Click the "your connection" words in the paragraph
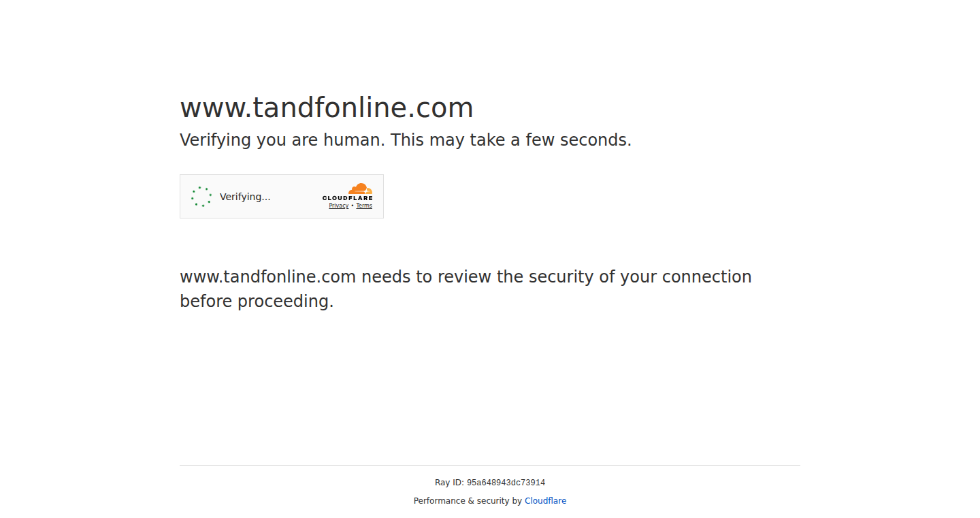Image resolution: width=980 pixels, height=518 pixels. coord(686,277)
